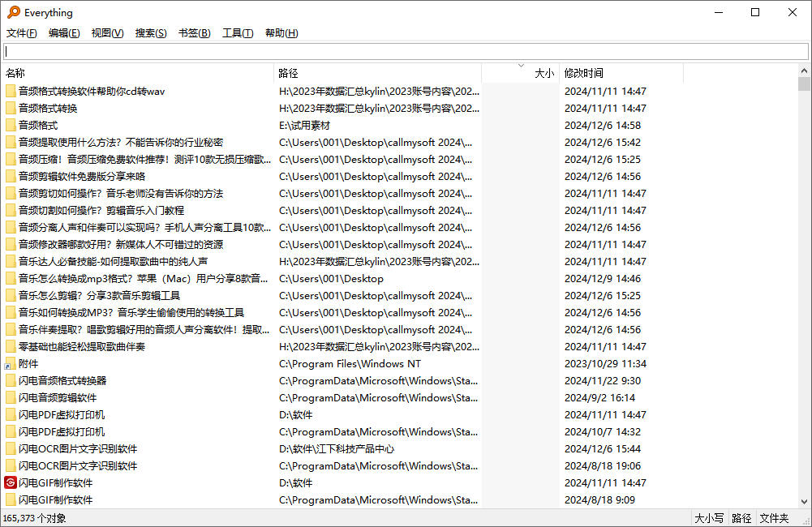Select 闪电音频格式转换器 entry name
812x527 pixels.
click(62, 381)
